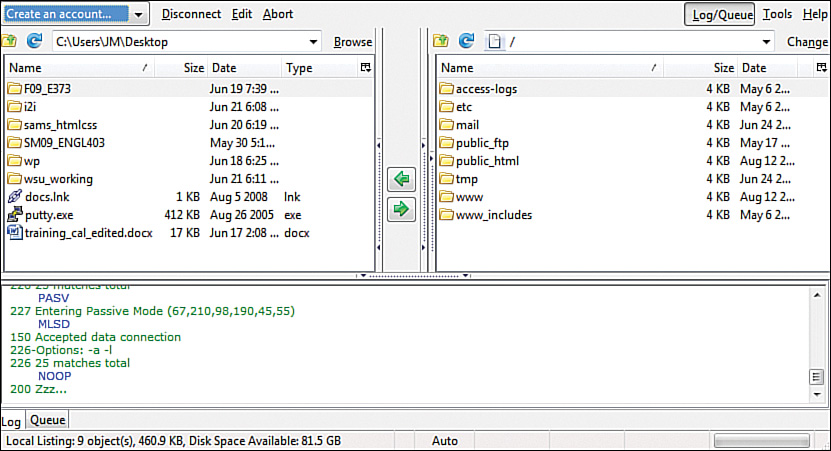831x451 pixels.
Task: Click the log scrollbar down arrow
Action: coord(817,394)
